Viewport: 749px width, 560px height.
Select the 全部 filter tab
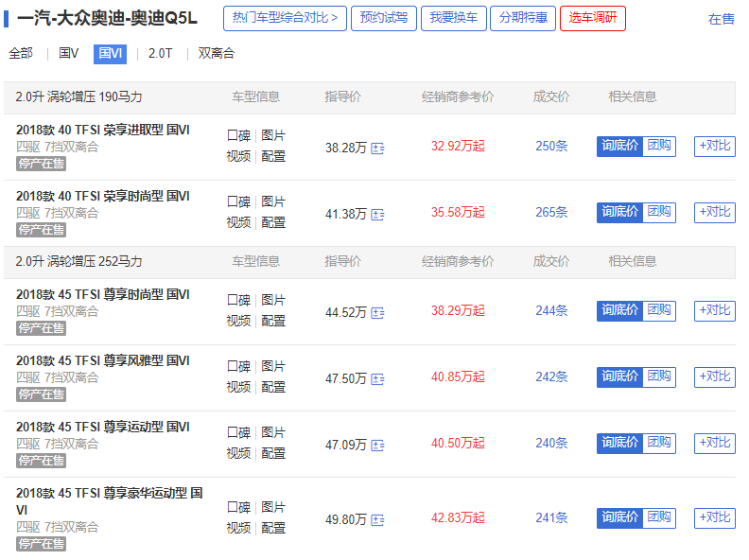(21, 53)
